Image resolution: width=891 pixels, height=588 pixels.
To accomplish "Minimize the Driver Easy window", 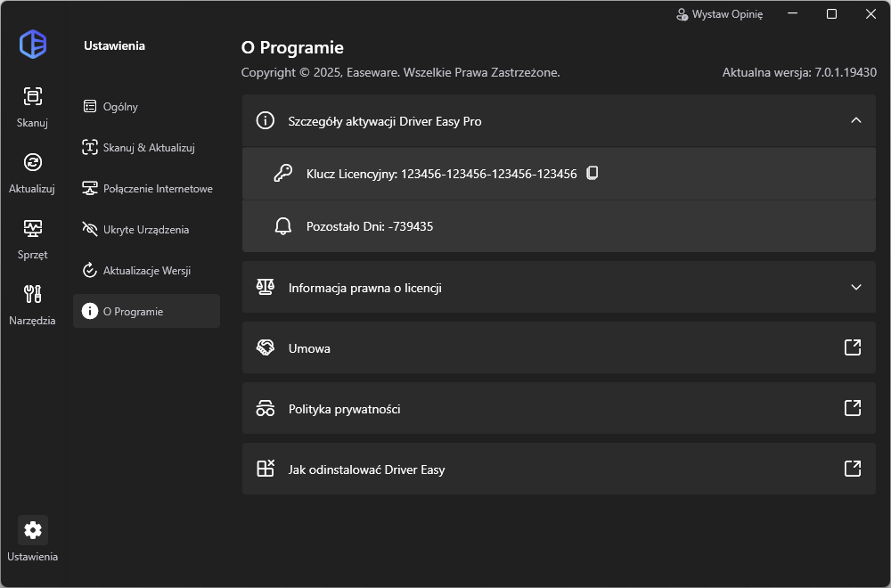I will pyautogui.click(x=793, y=13).
